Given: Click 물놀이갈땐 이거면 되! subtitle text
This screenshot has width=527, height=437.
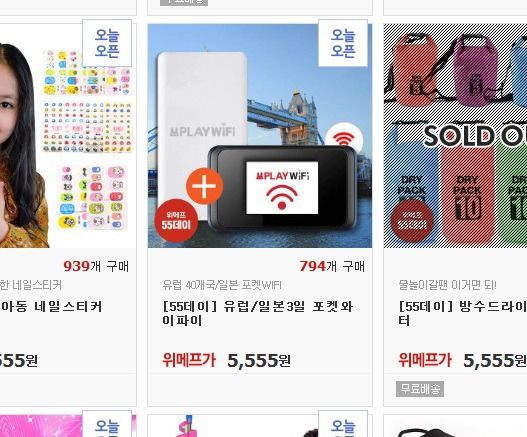Looking at the screenshot, I should (x=447, y=285).
